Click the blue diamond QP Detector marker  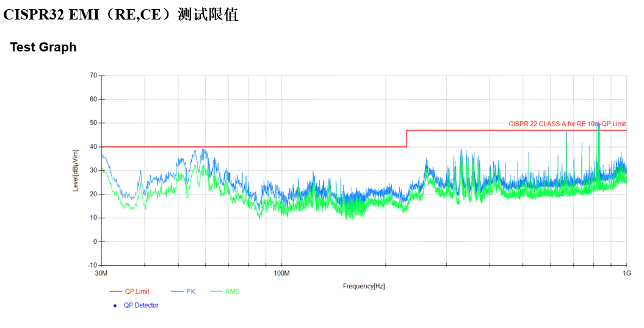pyautogui.click(x=115, y=305)
